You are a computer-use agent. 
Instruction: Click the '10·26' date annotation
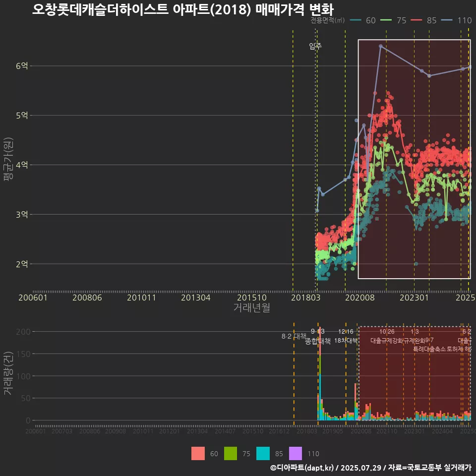(387, 332)
